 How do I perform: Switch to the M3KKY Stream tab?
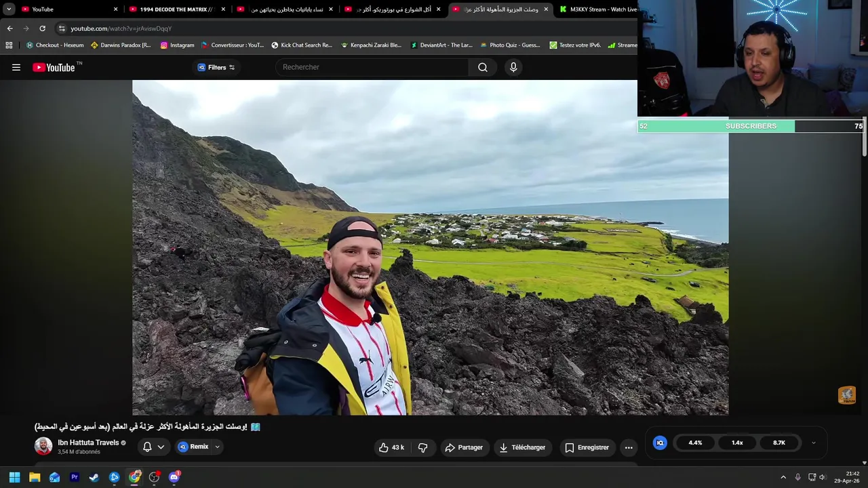598,9
